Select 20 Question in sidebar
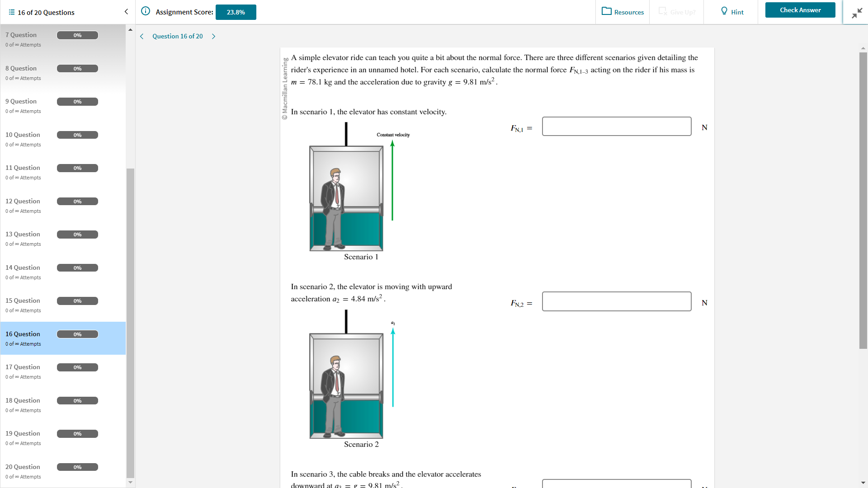Screen dimensions: 868x488 [x=23, y=467]
